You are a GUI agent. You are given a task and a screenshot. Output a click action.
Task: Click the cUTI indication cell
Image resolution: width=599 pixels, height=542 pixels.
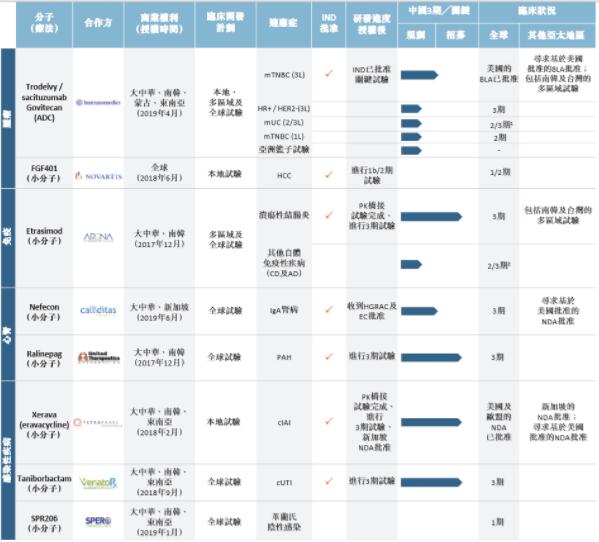click(284, 483)
